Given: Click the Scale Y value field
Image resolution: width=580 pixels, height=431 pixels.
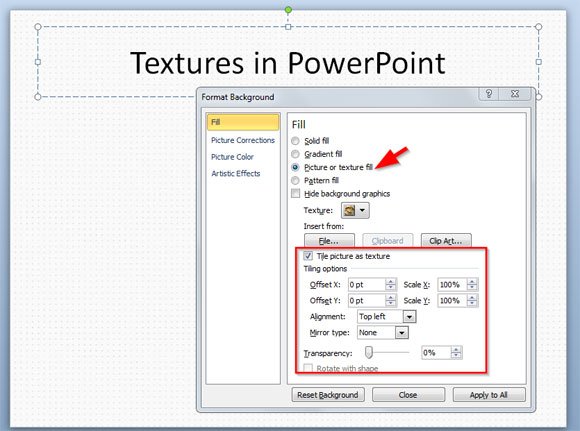Looking at the screenshot, I should tap(452, 300).
